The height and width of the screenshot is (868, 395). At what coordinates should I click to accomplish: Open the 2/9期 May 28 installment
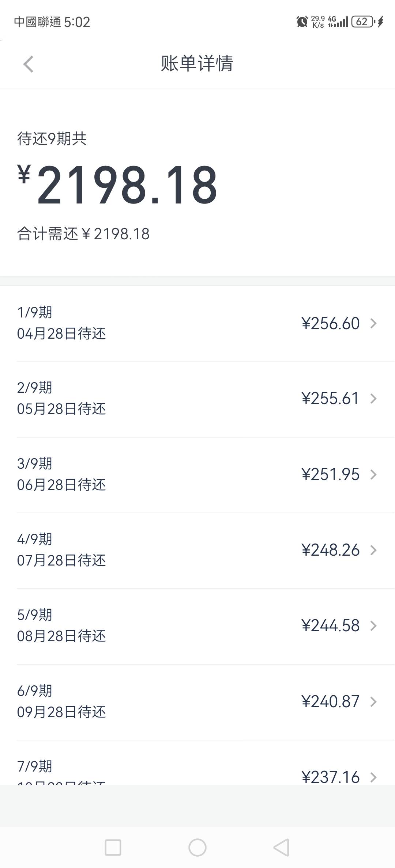coord(61,399)
